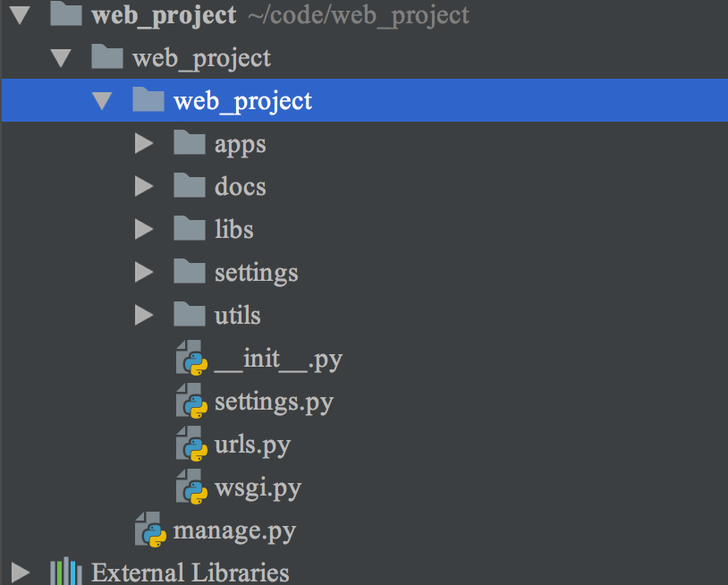This screenshot has height=585, width=728.
Task: Select the manage.py file
Action: click(x=234, y=530)
